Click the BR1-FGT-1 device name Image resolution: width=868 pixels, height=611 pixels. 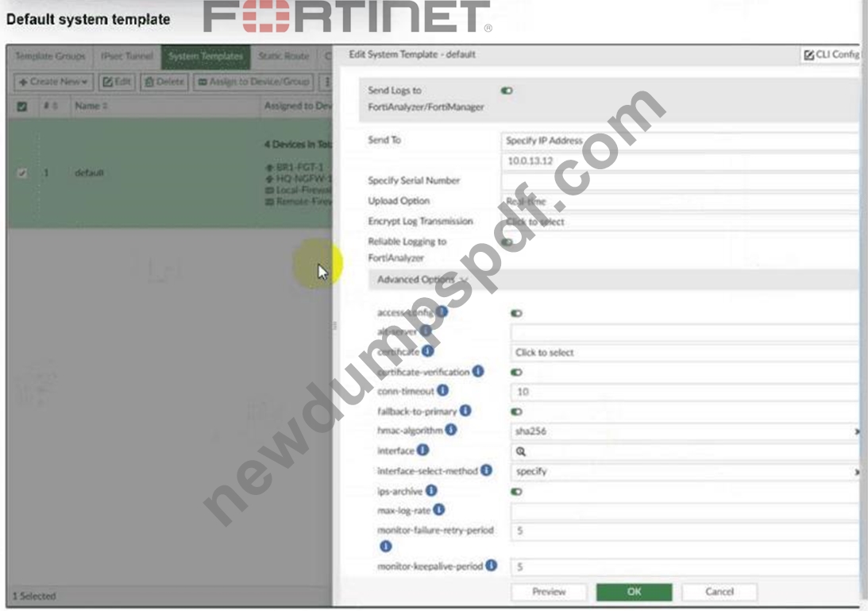click(299, 168)
